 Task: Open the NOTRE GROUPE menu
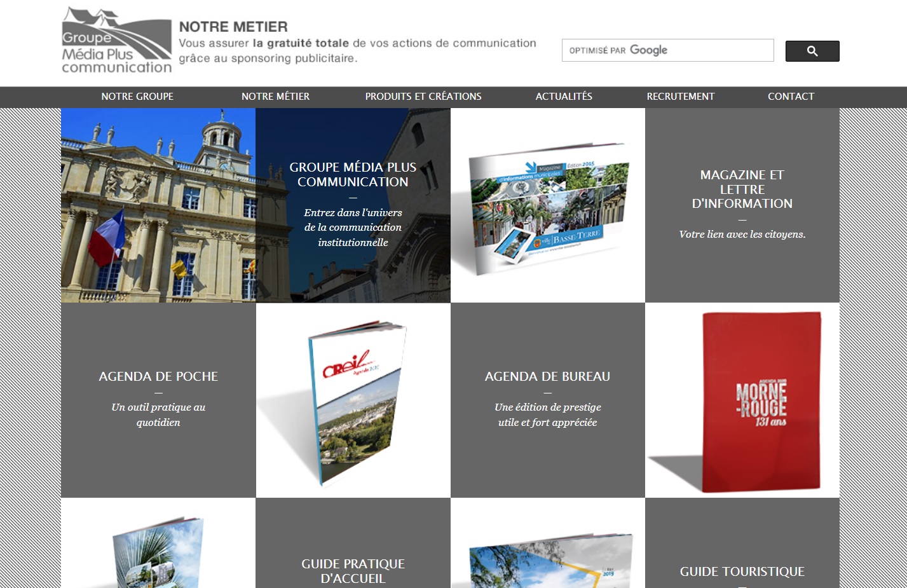pos(137,97)
